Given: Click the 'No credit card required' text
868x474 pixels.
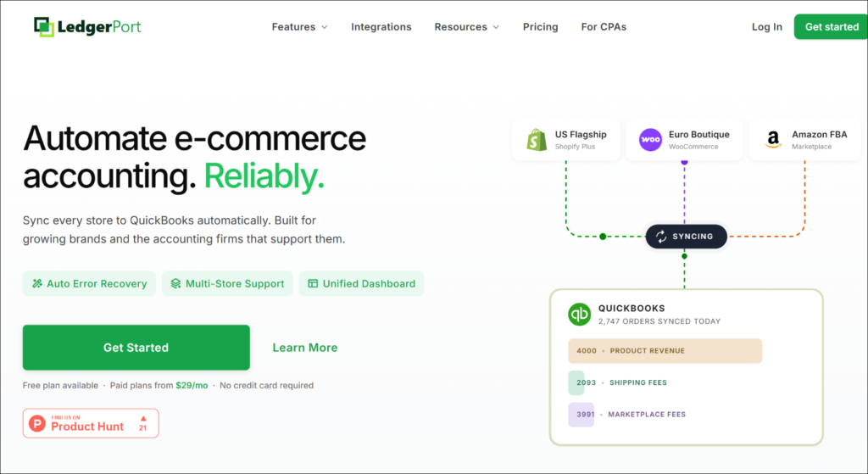Looking at the screenshot, I should (x=266, y=386).
